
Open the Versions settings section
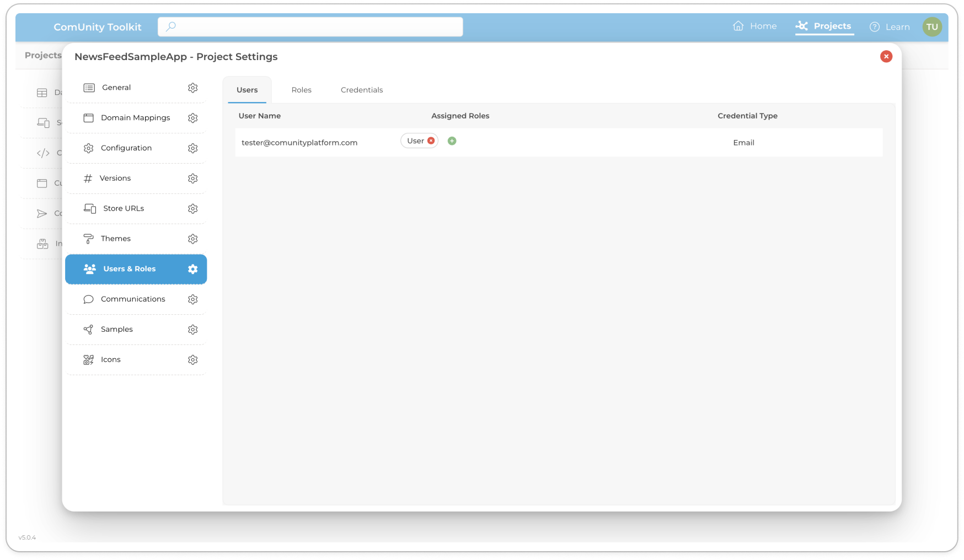point(115,179)
